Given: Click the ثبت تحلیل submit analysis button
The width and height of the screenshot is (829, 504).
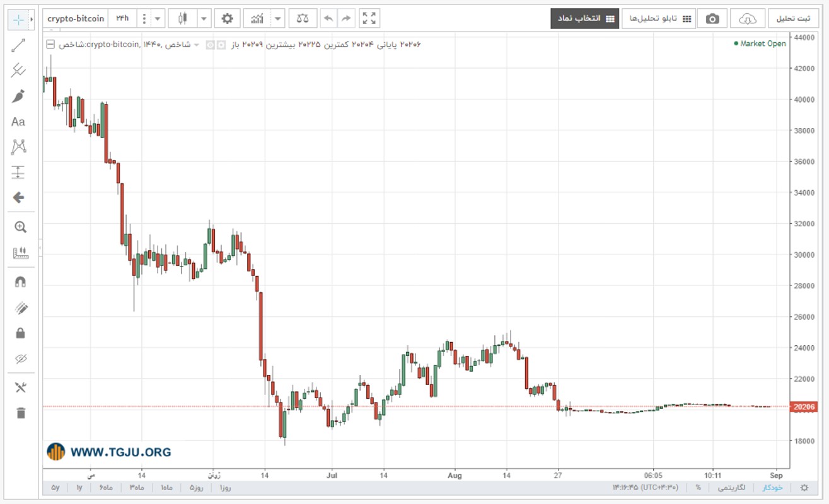Looking at the screenshot, I should pos(794,19).
